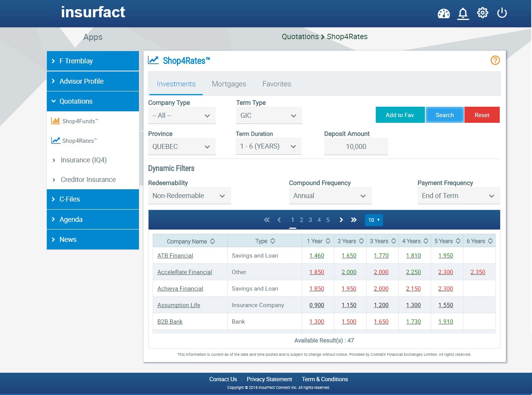532x395 pixels.
Task: Expand the Advisor Profile section
Action: tap(93, 81)
